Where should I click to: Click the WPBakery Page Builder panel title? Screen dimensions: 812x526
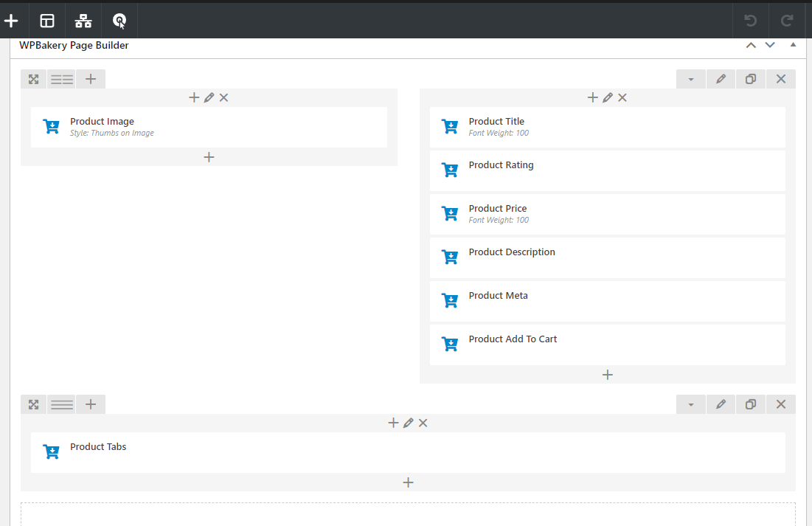click(74, 45)
